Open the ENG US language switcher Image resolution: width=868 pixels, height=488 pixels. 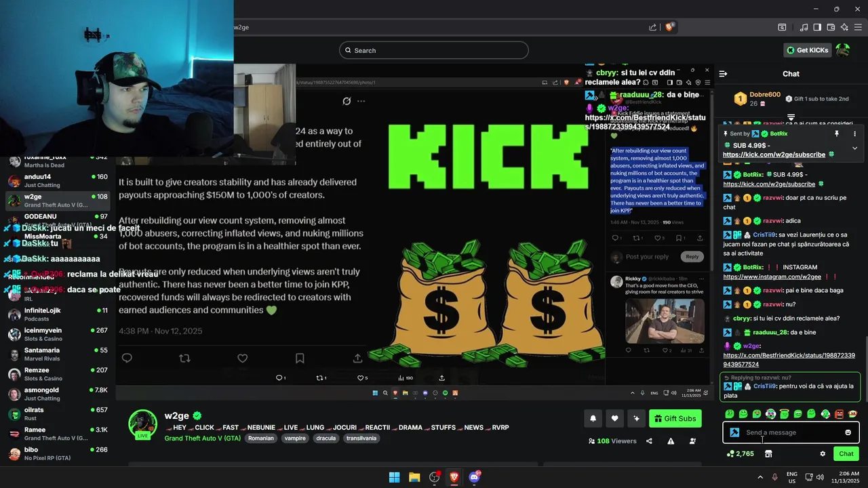791,477
